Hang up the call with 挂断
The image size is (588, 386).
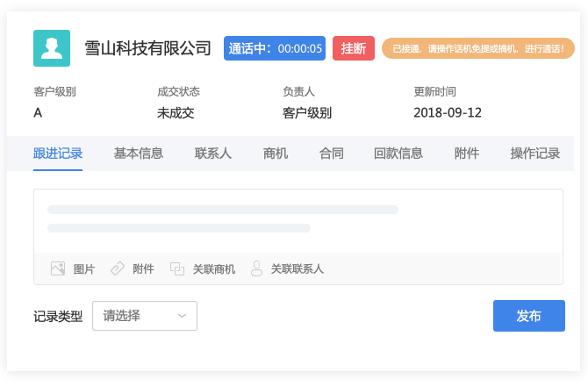pyautogui.click(x=354, y=48)
